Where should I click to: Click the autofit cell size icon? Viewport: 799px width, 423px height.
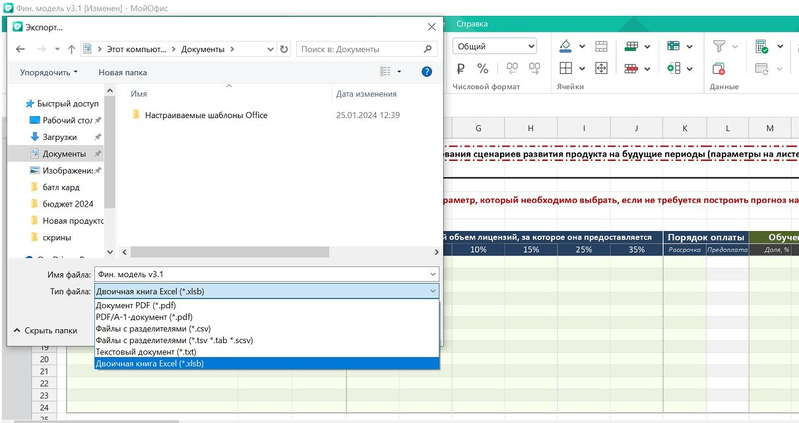(601, 68)
